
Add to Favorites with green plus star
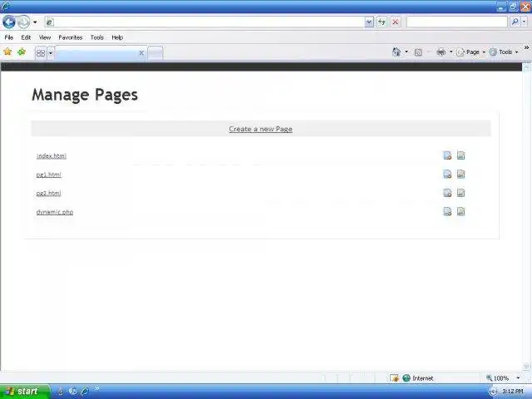point(22,52)
